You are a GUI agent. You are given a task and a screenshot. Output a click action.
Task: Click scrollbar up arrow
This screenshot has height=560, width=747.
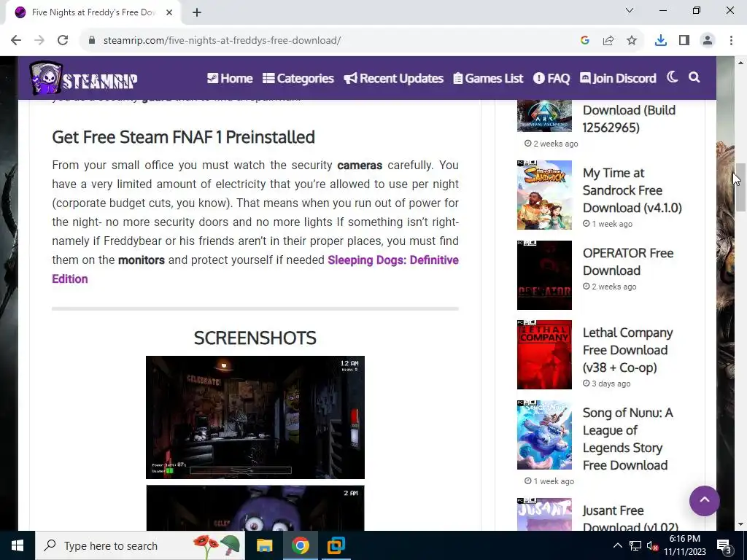pyautogui.click(x=740, y=63)
